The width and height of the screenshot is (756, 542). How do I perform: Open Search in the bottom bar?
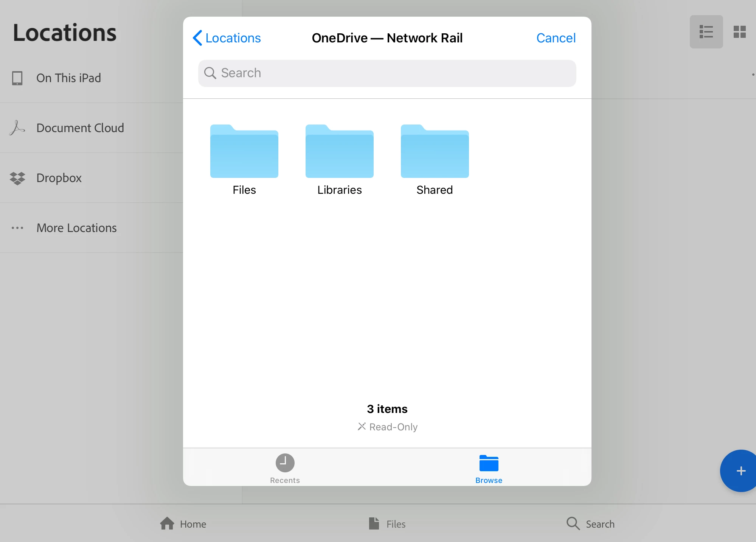pos(590,524)
